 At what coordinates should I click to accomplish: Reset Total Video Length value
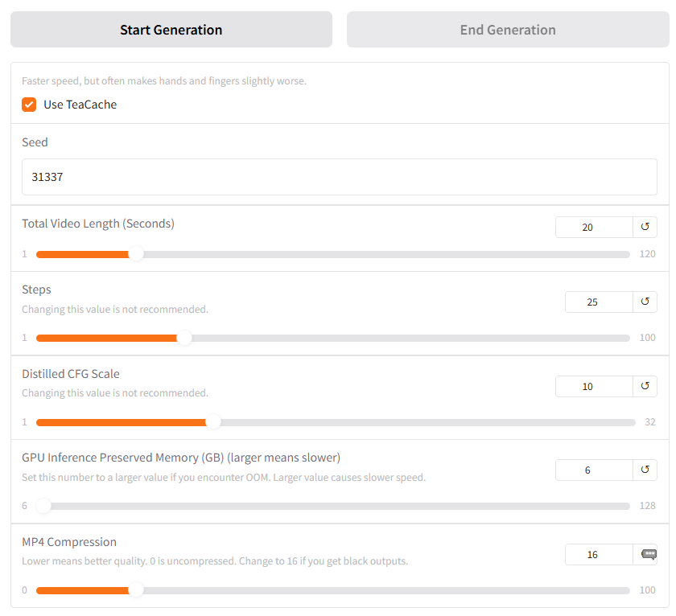point(645,227)
